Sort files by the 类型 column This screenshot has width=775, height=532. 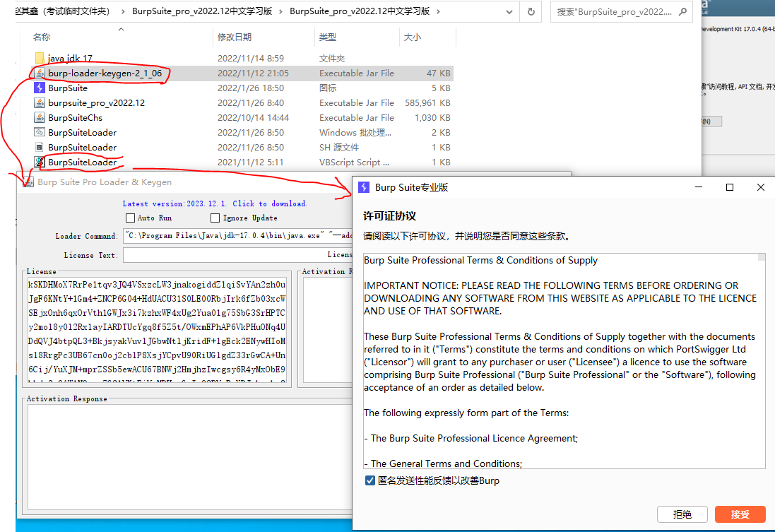pyautogui.click(x=328, y=37)
